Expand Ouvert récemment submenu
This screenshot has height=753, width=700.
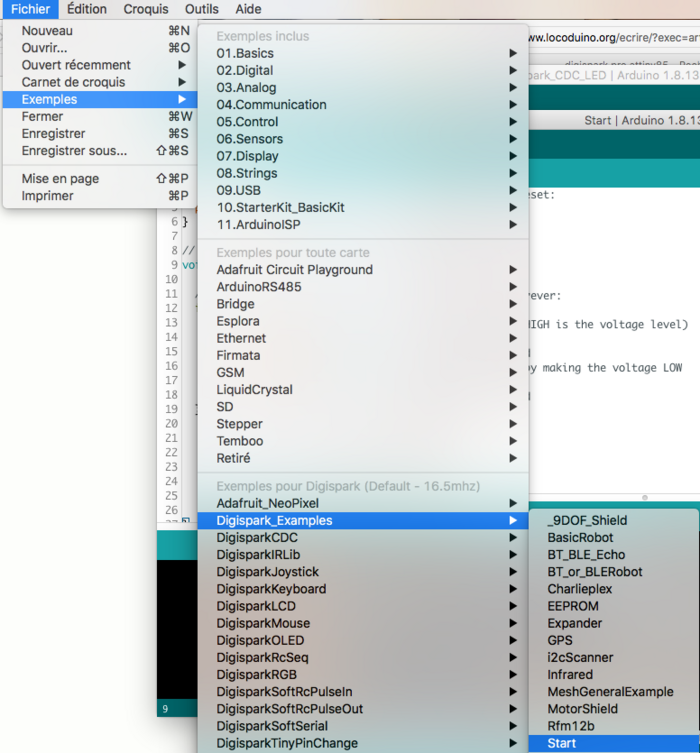tap(100, 65)
